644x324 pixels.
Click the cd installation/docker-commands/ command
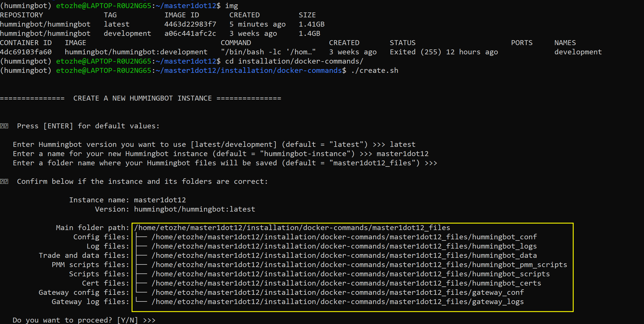click(294, 61)
